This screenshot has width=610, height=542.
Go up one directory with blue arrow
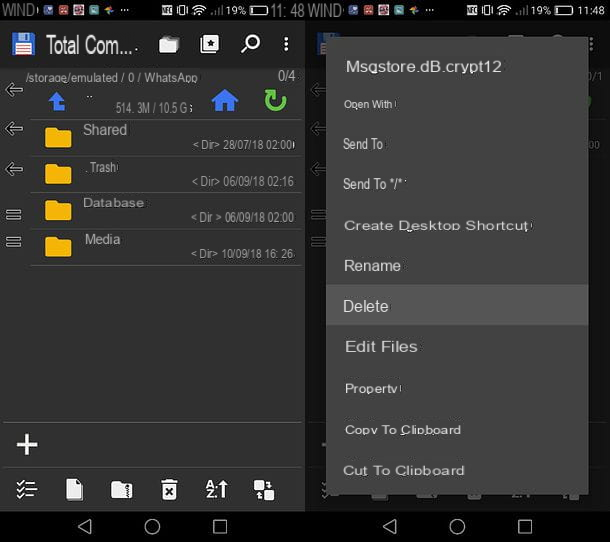(x=57, y=101)
